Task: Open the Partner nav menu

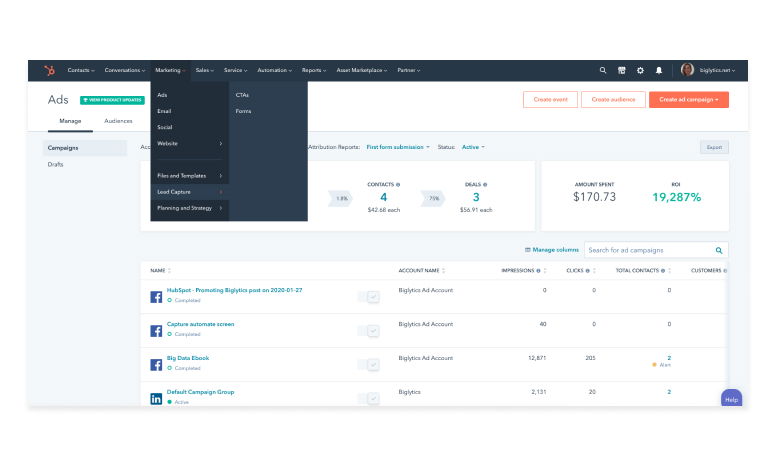Action: (x=408, y=70)
